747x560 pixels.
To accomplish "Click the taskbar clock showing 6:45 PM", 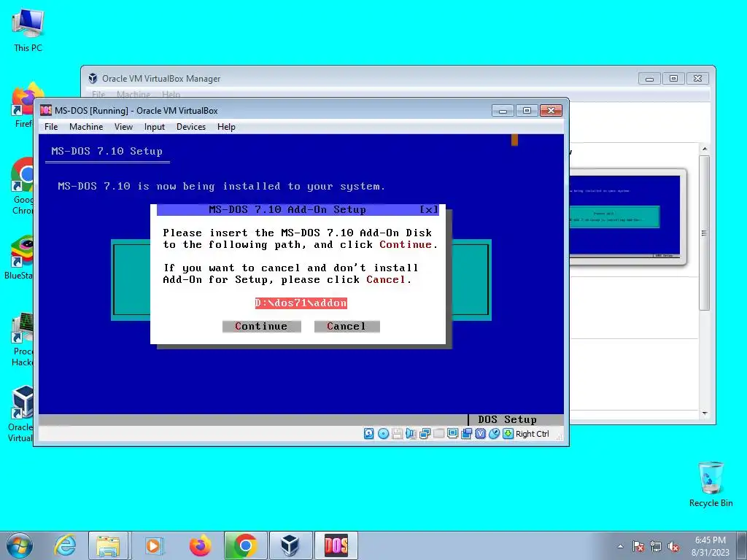I will [x=711, y=546].
